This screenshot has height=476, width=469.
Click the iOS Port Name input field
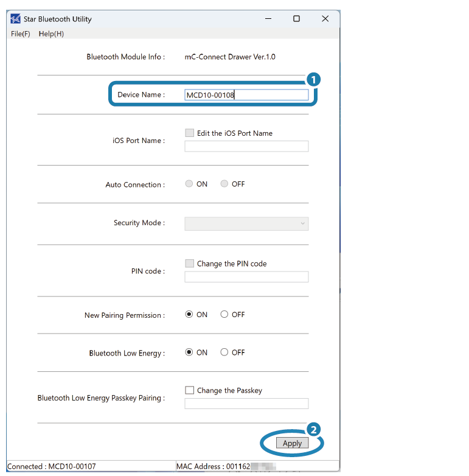point(246,146)
